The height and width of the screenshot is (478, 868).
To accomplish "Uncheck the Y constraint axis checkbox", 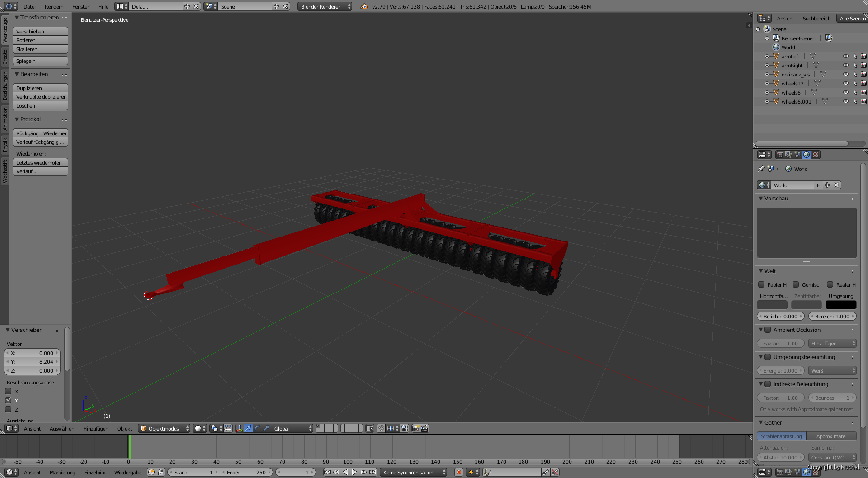I will [x=8, y=400].
